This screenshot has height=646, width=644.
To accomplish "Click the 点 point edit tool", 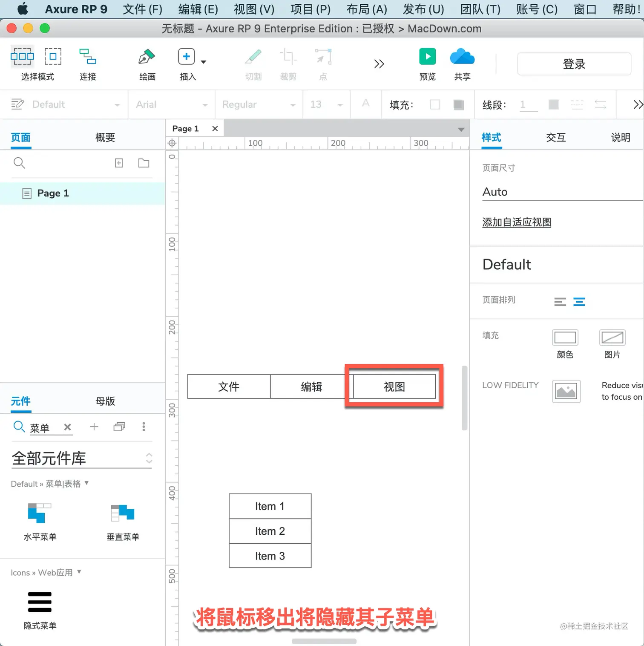I will click(x=323, y=57).
